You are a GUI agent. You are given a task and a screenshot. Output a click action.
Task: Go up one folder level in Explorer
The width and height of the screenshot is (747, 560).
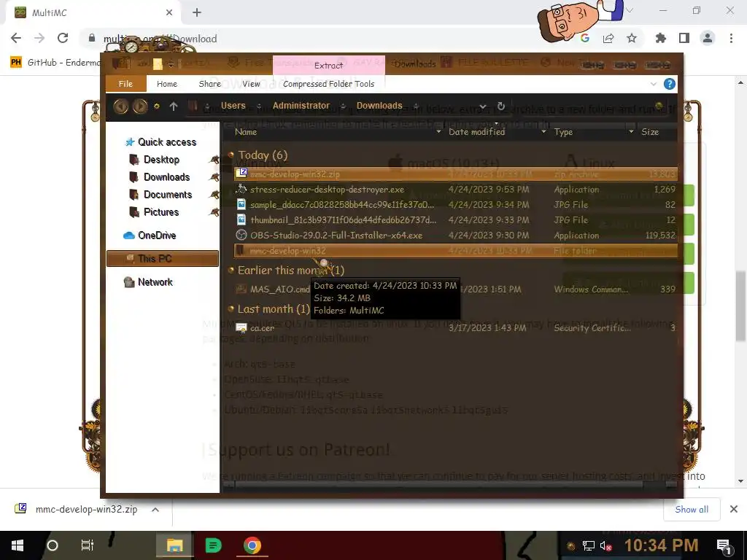pyautogui.click(x=174, y=106)
